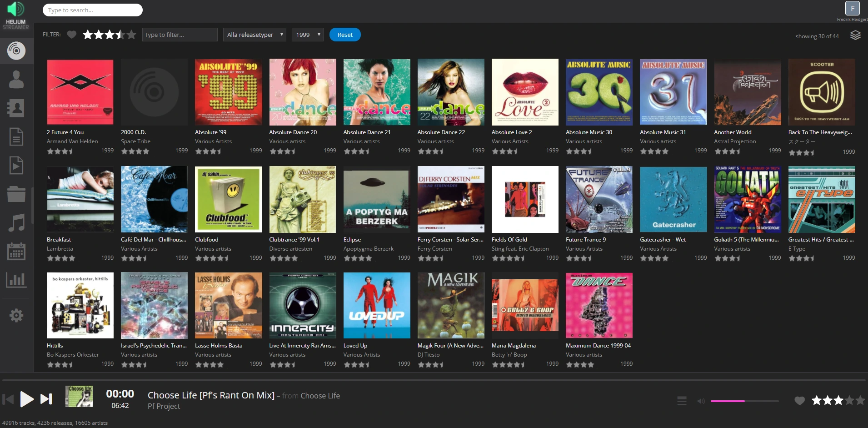Click the playback progress bar above the player
This screenshot has width=868, height=428.
coord(434,380)
